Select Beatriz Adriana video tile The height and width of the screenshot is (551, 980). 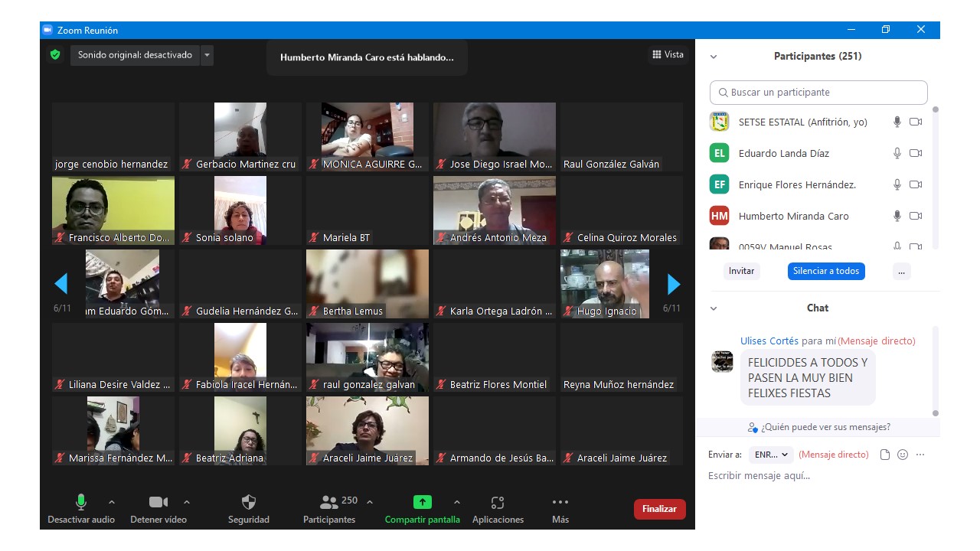(240, 431)
